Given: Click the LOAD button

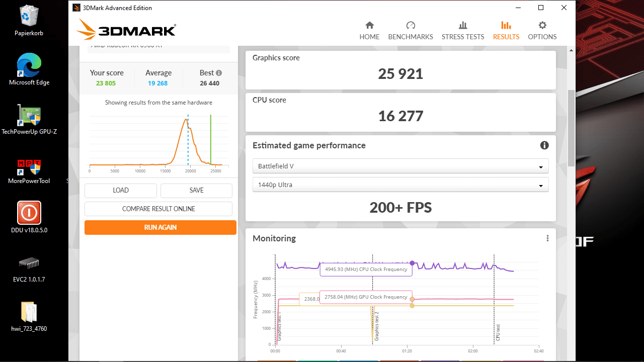Looking at the screenshot, I should click(x=121, y=191).
